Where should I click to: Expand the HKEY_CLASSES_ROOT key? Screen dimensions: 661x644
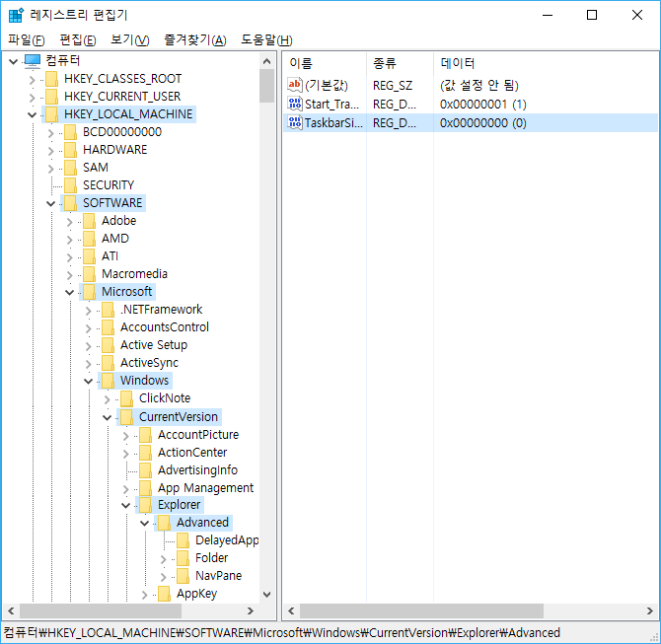(x=32, y=80)
